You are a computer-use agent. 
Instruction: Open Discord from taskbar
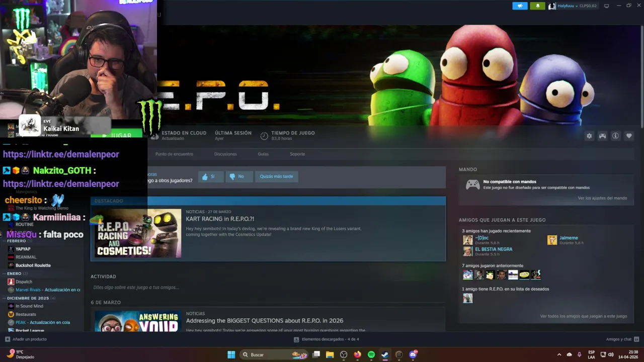coord(413,354)
